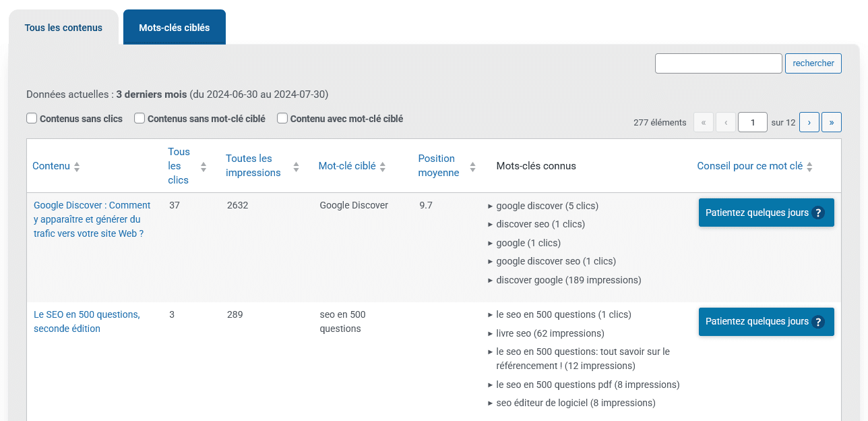
Task: Tick Contenu avec mot-clé ciblé checkbox
Action: [x=282, y=118]
